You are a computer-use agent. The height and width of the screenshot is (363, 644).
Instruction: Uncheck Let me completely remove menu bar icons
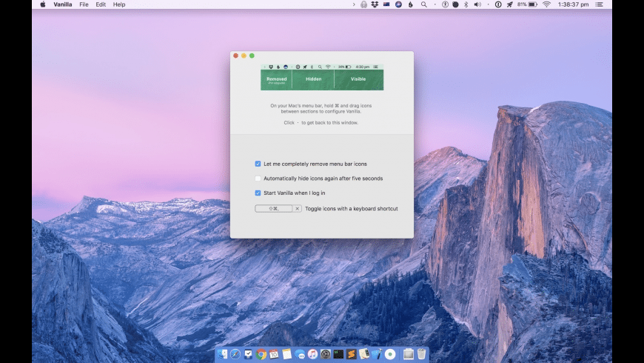pos(258,164)
